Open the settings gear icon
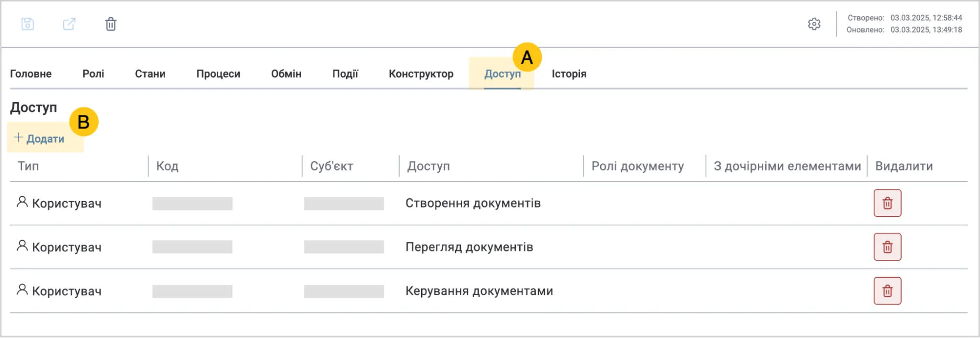The width and height of the screenshot is (980, 338). (x=814, y=24)
